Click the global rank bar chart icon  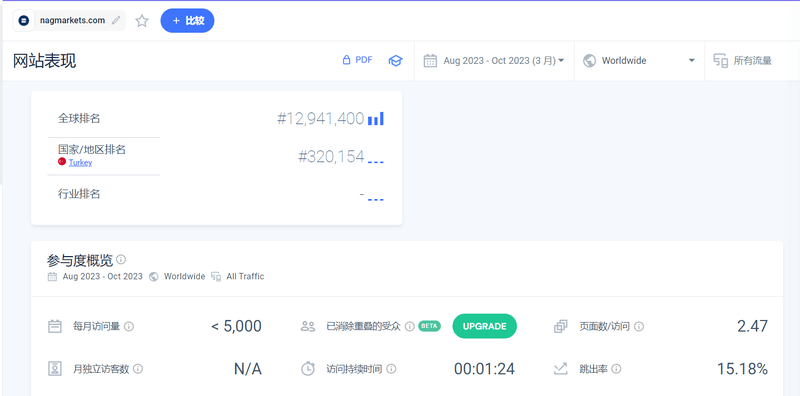[376, 119]
